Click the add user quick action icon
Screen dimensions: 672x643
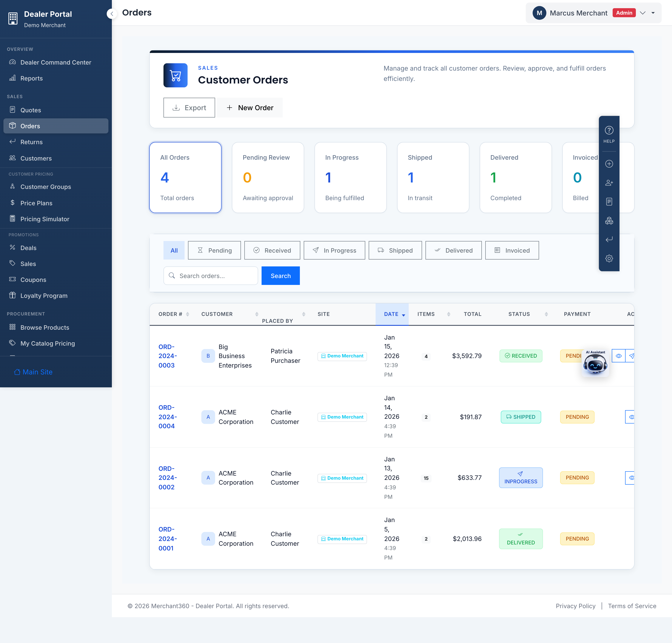click(609, 183)
